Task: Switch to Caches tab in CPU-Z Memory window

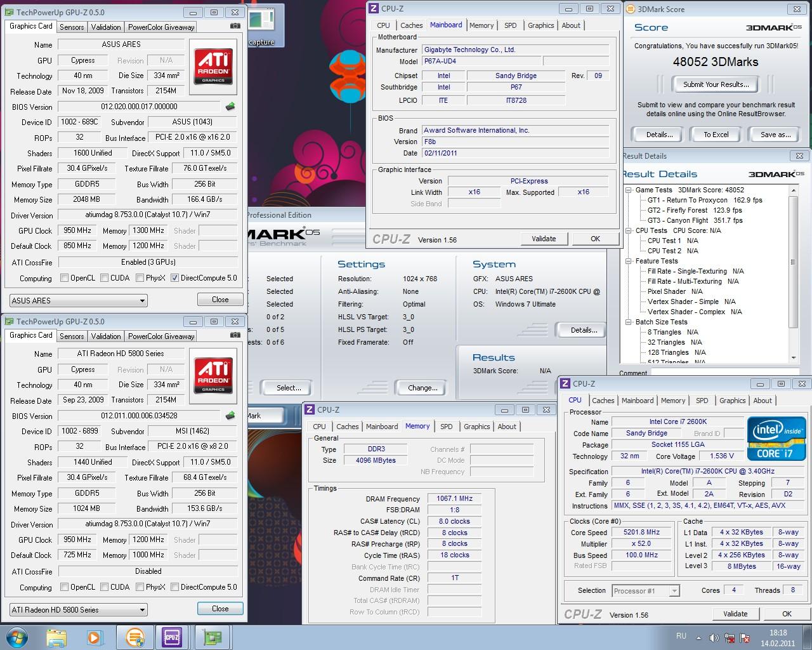Action: (x=348, y=427)
